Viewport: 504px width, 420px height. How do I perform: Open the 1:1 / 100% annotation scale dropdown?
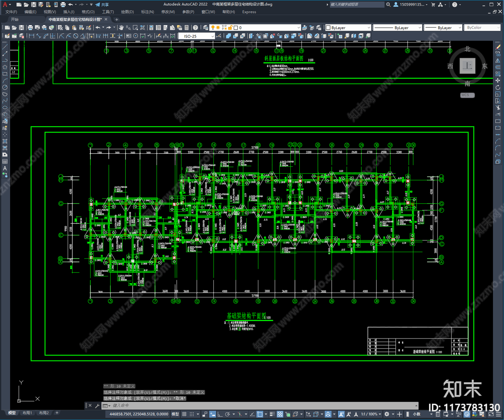click(371, 414)
